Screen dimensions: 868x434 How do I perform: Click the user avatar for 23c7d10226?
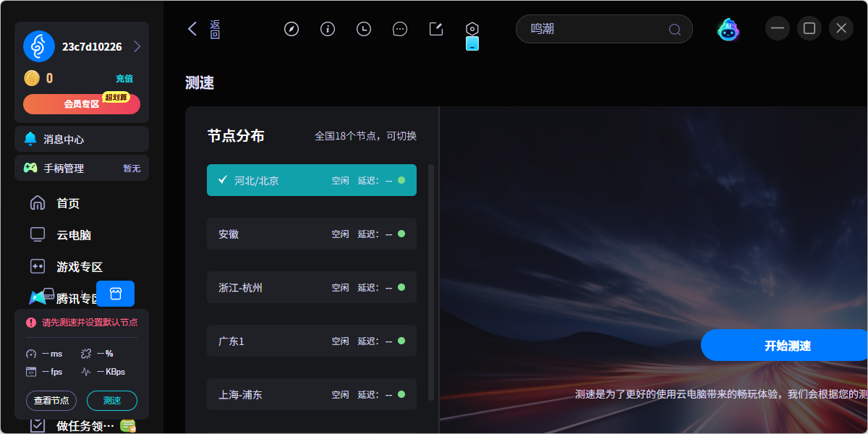(39, 46)
